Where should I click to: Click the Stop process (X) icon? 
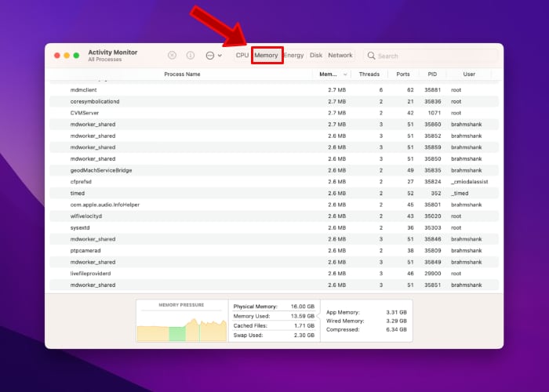[173, 56]
